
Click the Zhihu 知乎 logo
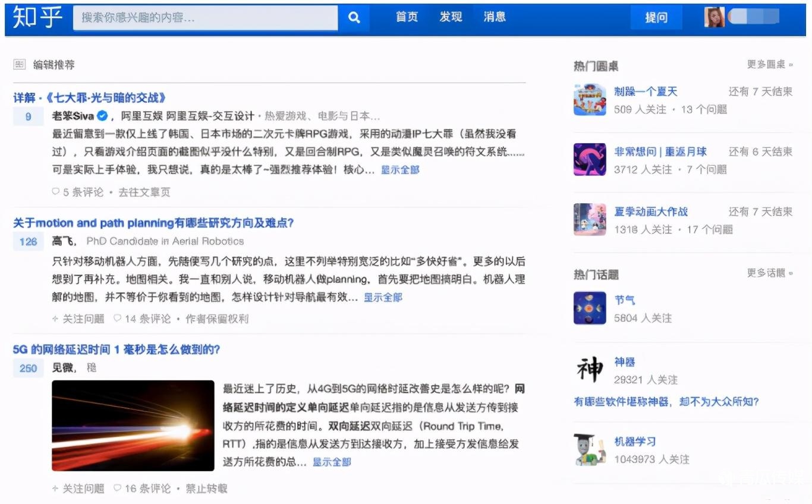(37, 17)
